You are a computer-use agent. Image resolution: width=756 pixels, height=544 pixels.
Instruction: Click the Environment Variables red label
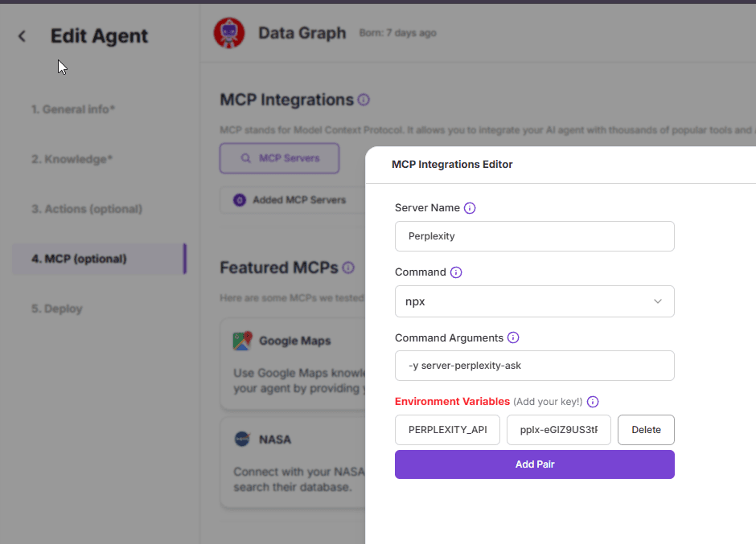click(452, 402)
